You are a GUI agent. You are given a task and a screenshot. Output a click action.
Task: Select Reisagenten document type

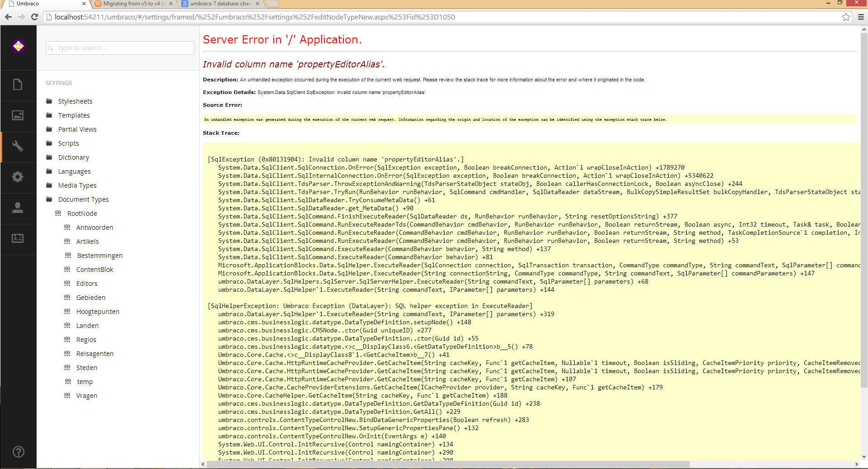[x=95, y=354]
